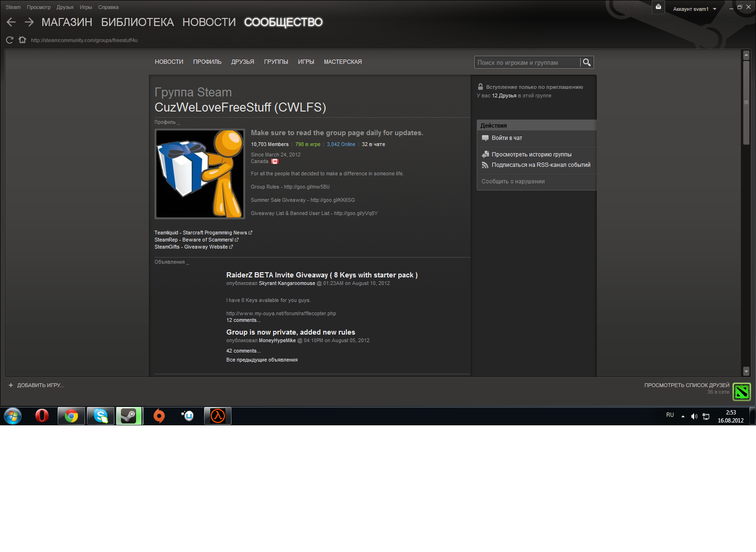
Task: Open Half-Life from the taskbar
Action: click(x=218, y=416)
